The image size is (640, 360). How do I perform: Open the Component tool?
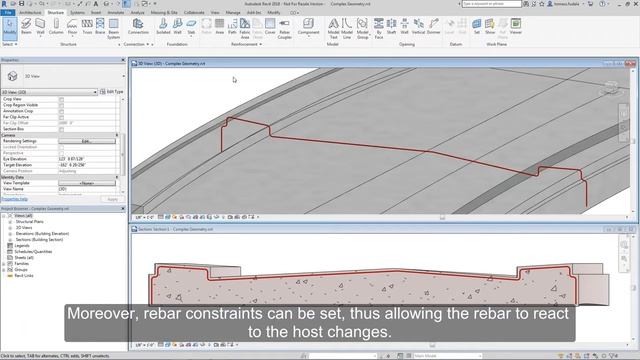point(308,27)
